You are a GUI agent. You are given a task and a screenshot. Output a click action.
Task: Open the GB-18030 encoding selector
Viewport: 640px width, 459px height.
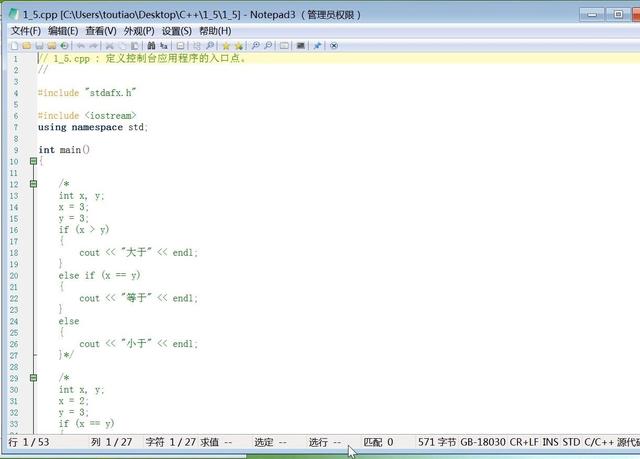click(x=483, y=441)
